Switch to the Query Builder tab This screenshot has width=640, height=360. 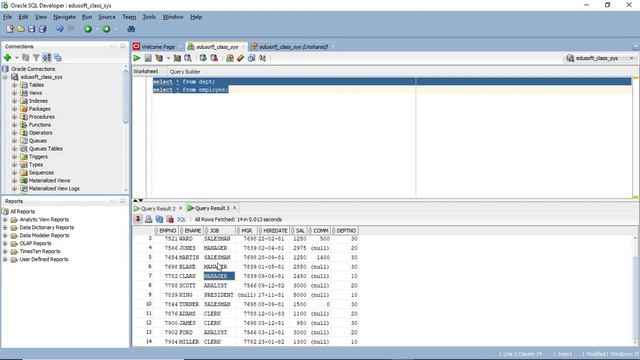click(x=185, y=72)
